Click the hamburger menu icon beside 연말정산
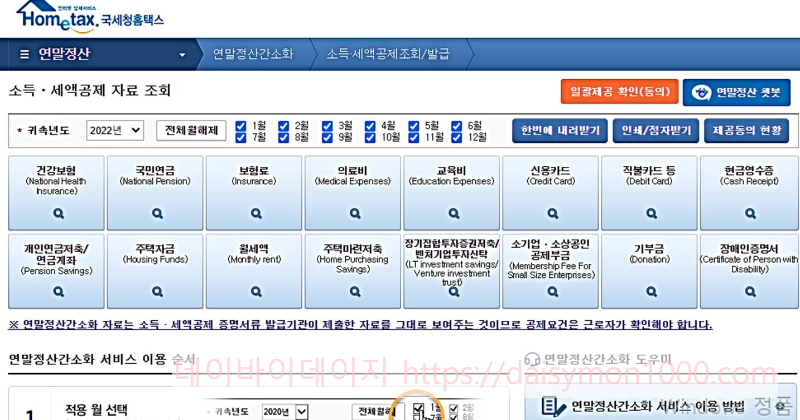 pos(24,54)
